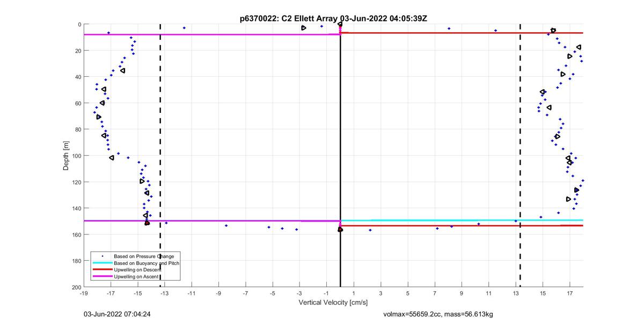The height and width of the screenshot is (323, 644).
Task: Click the depth tick label '80'
Action: coord(78,130)
